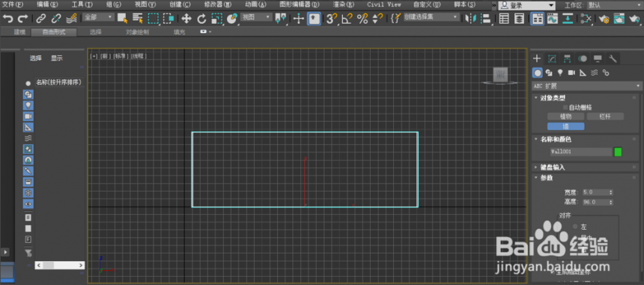
Task: Select the 左 justification radio button
Action: point(575,227)
